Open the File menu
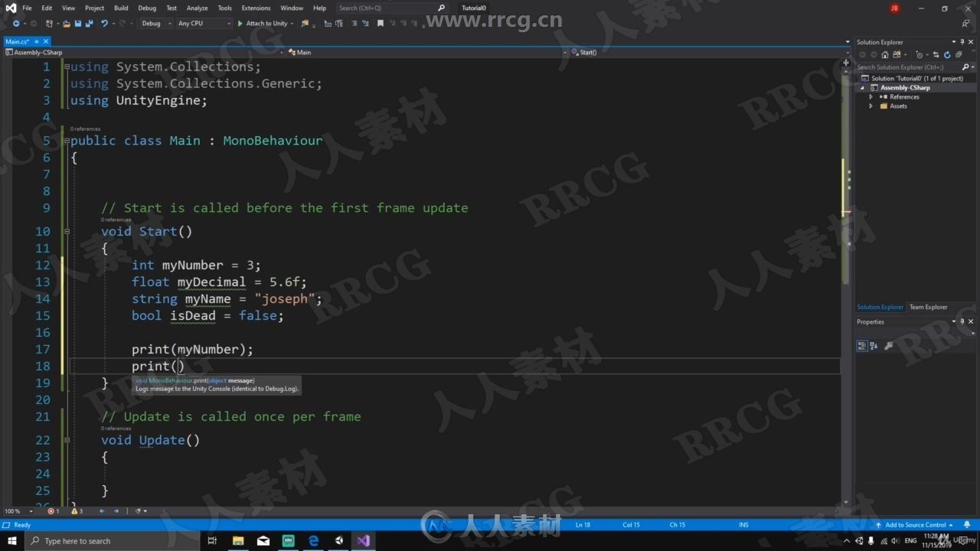Screen dimensions: 980x551 click(27, 8)
